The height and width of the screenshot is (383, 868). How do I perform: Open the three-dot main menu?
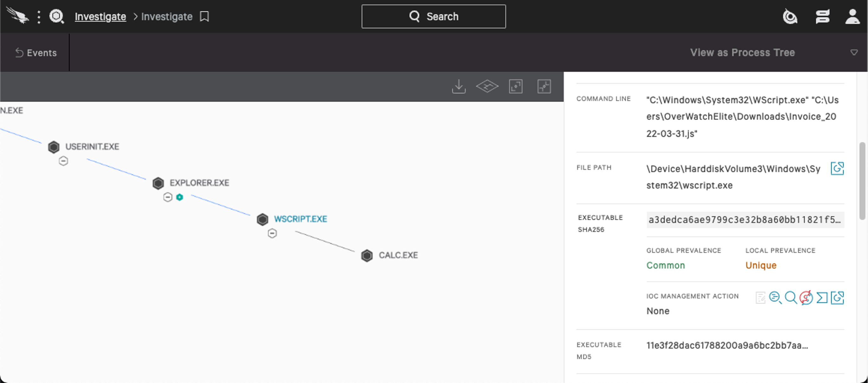coord(39,16)
